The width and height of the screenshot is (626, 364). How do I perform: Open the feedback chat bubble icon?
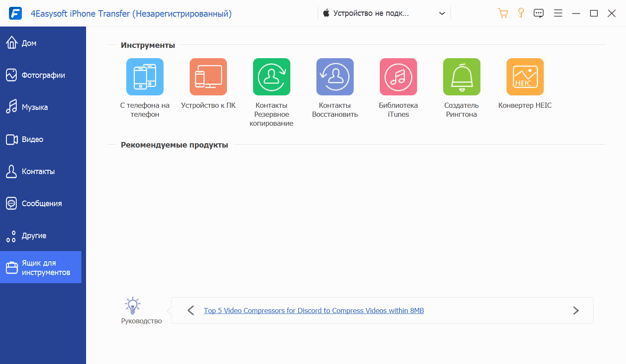[539, 13]
